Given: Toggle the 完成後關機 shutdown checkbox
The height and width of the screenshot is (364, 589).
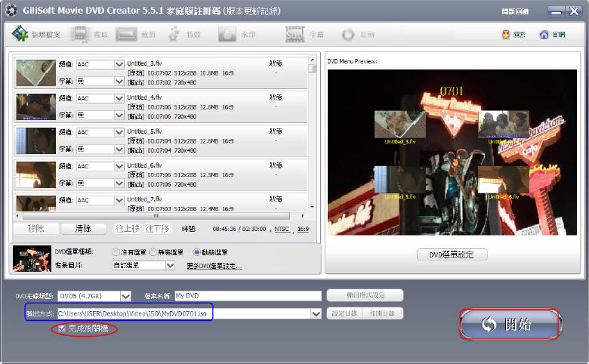Looking at the screenshot, I should 62,329.
